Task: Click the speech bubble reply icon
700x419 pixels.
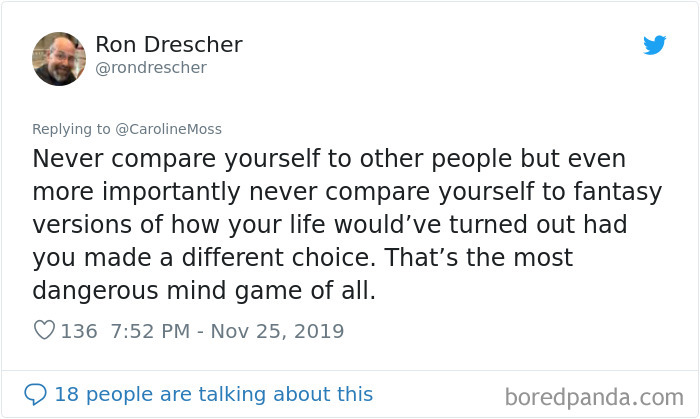Action: pyautogui.click(x=35, y=394)
